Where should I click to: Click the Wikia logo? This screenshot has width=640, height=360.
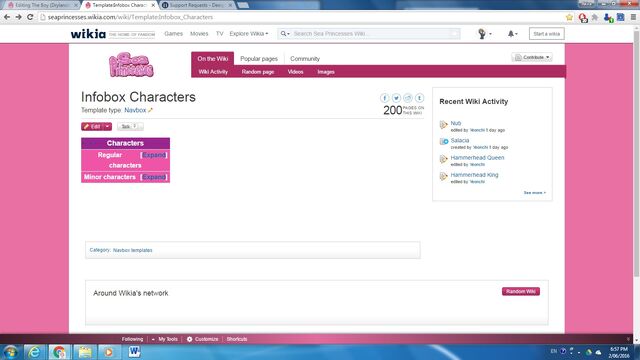(88, 34)
